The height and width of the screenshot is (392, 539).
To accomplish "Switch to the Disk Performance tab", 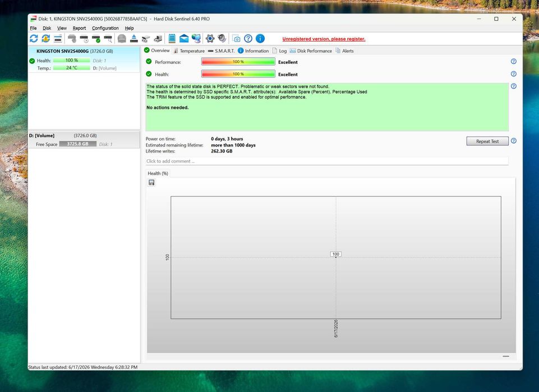I will click(311, 51).
